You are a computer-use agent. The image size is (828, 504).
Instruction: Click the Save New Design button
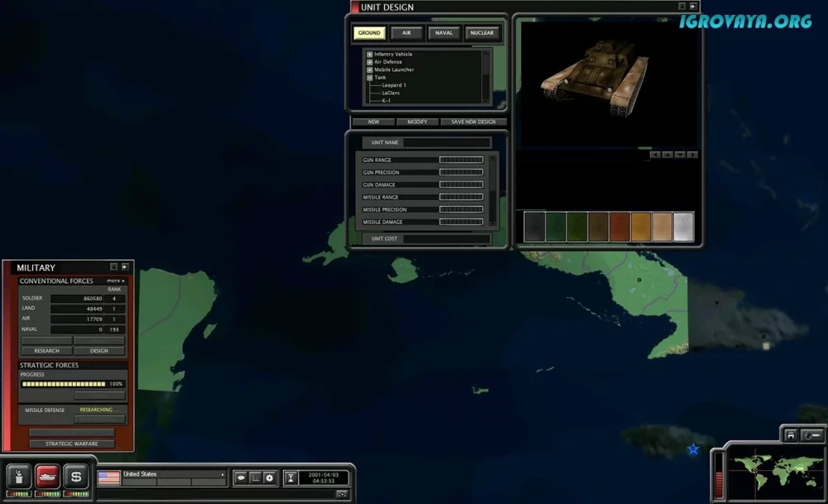(x=474, y=122)
